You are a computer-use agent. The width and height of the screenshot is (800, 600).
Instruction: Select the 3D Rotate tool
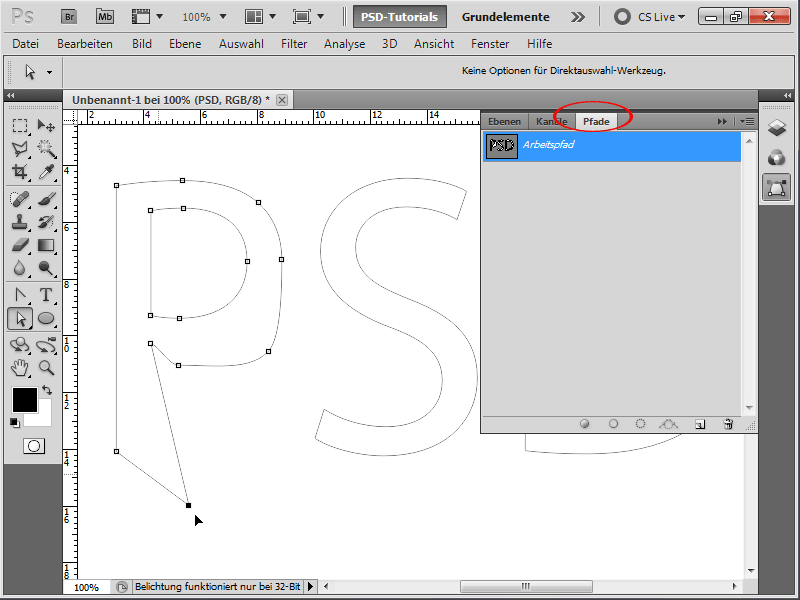(20, 345)
